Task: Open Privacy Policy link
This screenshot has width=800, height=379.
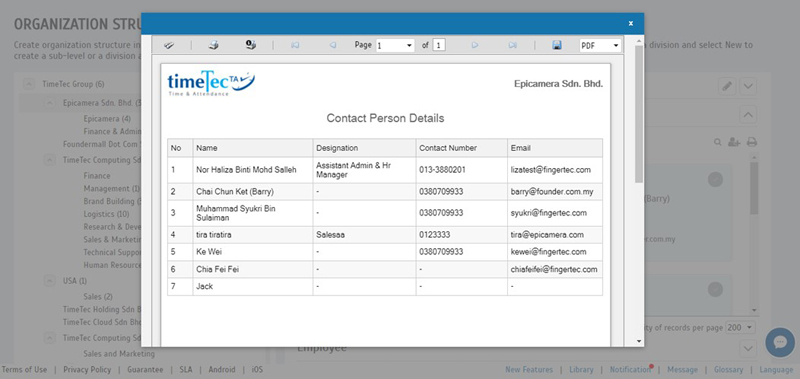Action: tap(87, 370)
